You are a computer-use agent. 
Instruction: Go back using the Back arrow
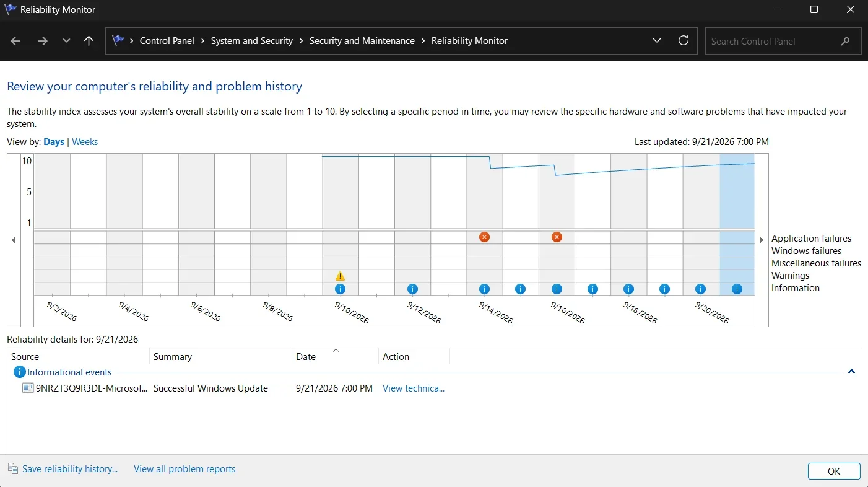coord(16,41)
